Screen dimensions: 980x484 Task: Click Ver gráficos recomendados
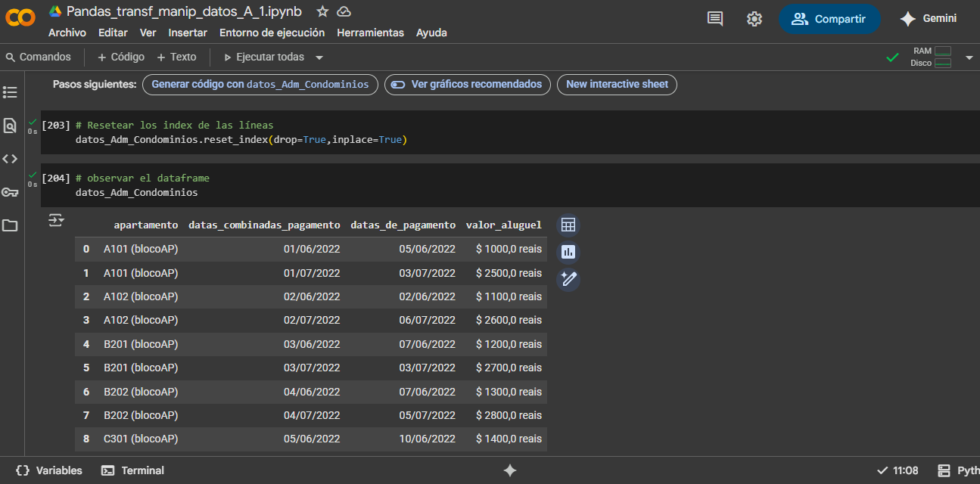click(x=468, y=84)
